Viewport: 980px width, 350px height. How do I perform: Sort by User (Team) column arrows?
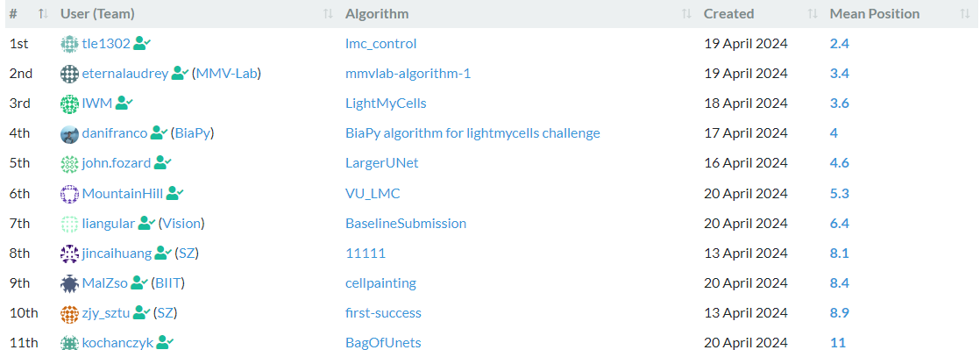(328, 14)
